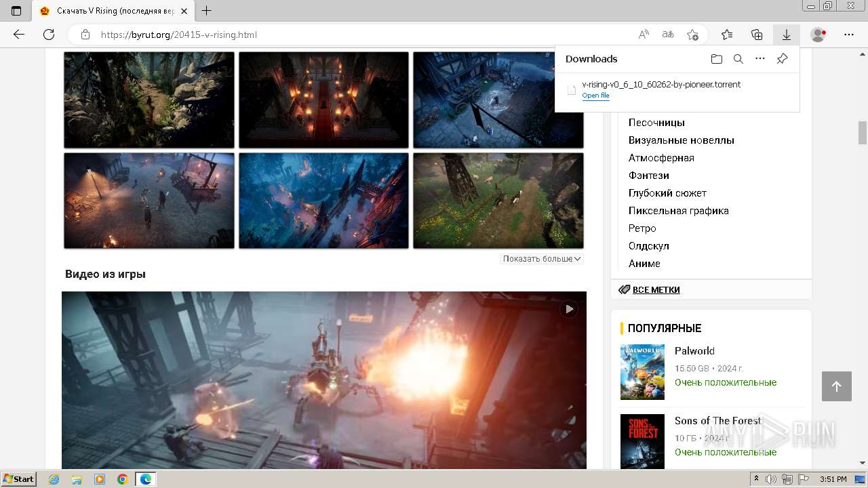Open Edge Settings and more menu
The width and height of the screenshot is (868, 488).
pos(849,35)
